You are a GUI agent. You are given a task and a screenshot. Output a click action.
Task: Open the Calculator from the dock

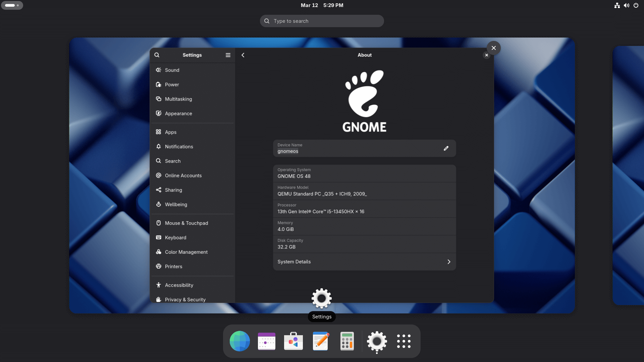(347, 341)
